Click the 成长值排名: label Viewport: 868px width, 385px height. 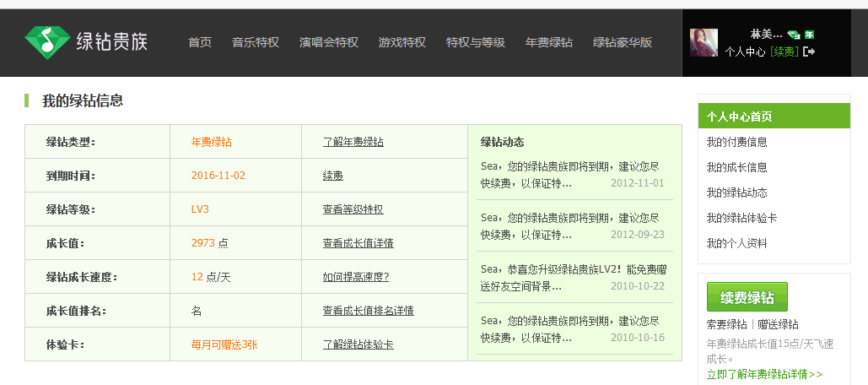coord(76,311)
